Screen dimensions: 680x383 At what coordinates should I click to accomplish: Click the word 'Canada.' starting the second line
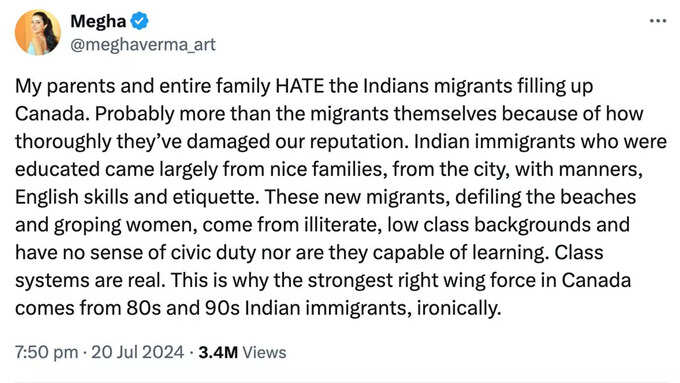pyautogui.click(x=52, y=114)
